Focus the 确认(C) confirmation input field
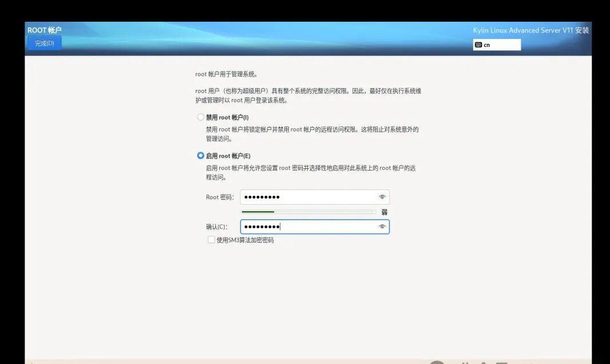The height and width of the screenshot is (364, 610). [309, 226]
